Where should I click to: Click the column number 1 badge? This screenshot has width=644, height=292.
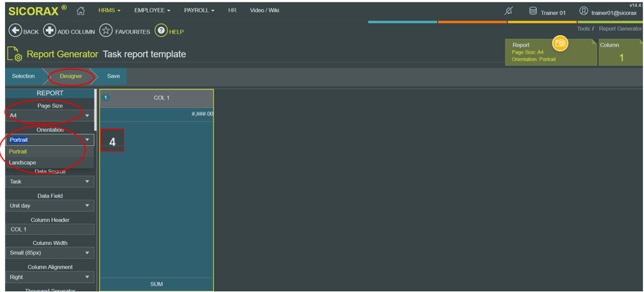coord(106,98)
